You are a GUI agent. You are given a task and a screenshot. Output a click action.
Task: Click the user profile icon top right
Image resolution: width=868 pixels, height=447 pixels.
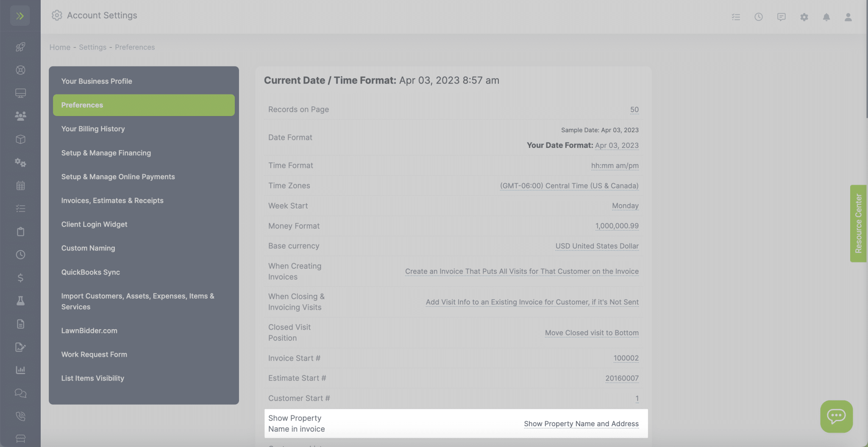coord(848,17)
